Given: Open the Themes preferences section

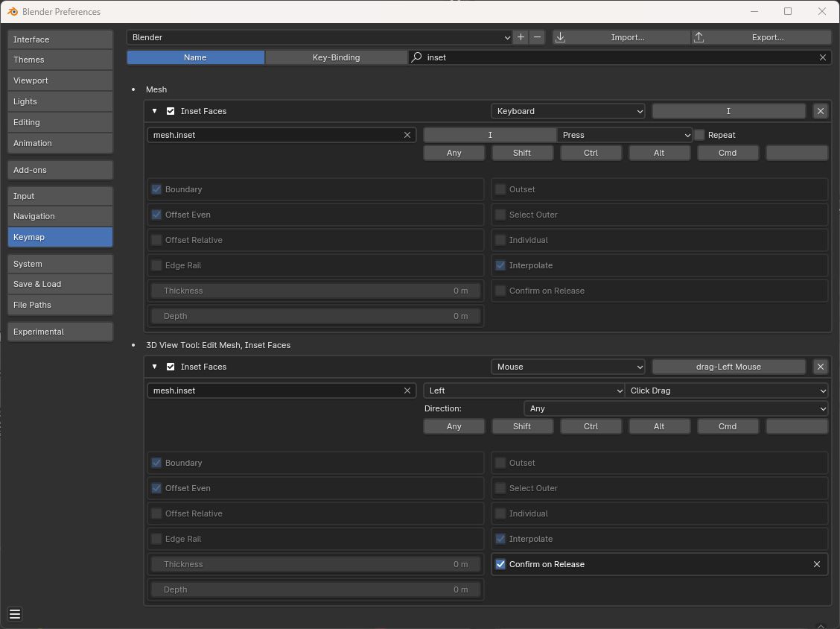Looking at the screenshot, I should pyautogui.click(x=60, y=60).
